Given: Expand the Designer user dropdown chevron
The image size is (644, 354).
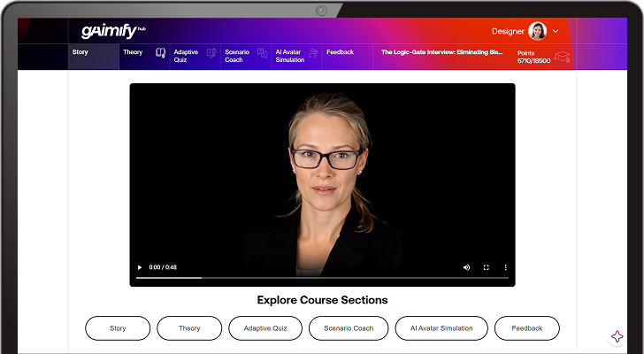Looking at the screenshot, I should (556, 31).
